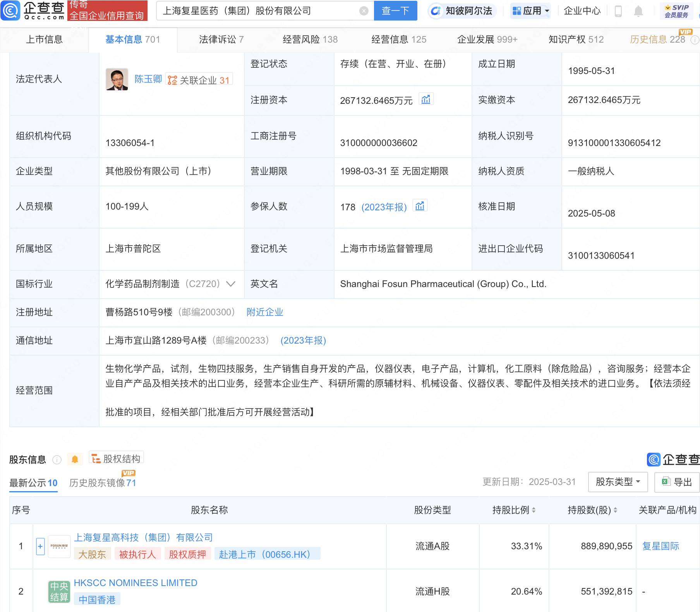
Task: Click the Qichacha logo icon
Action: pos(10,10)
